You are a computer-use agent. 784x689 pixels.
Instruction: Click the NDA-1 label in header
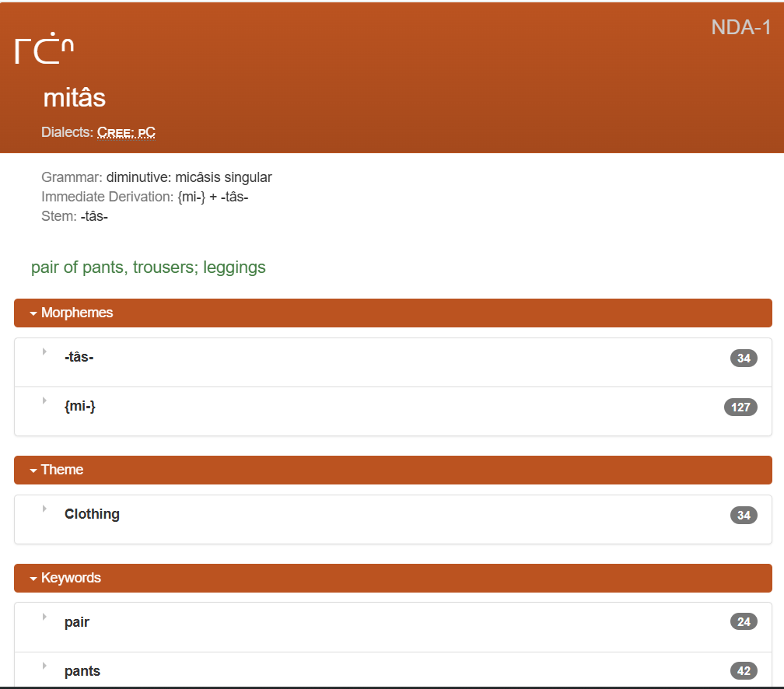[x=740, y=28]
